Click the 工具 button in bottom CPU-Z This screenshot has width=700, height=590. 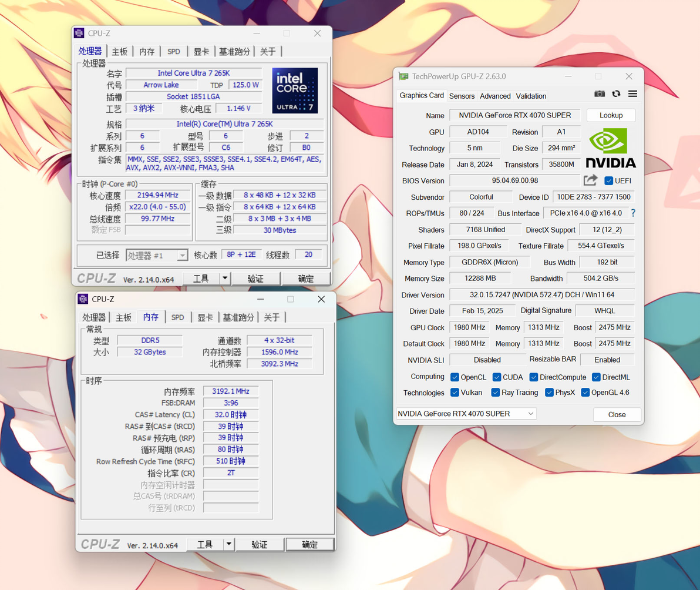[x=205, y=544]
